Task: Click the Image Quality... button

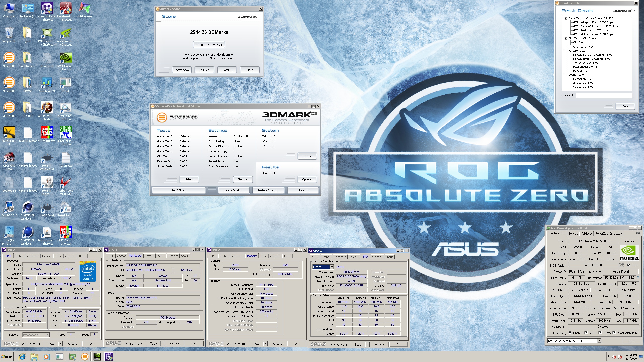Action: (x=234, y=190)
